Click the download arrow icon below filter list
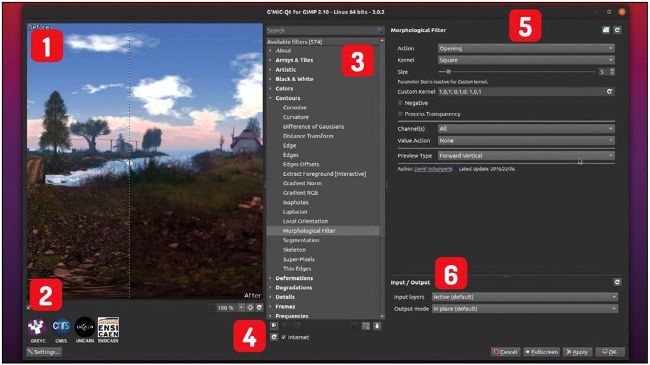The height and width of the screenshot is (365, 650). (x=377, y=326)
